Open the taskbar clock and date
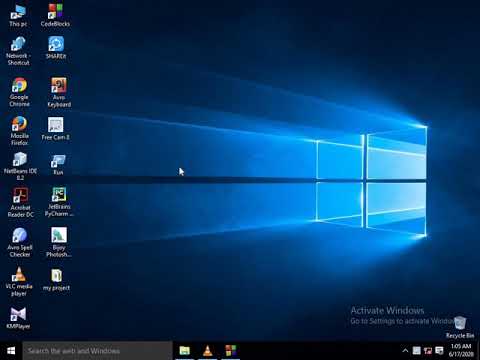The image size is (480, 360). [461, 351]
